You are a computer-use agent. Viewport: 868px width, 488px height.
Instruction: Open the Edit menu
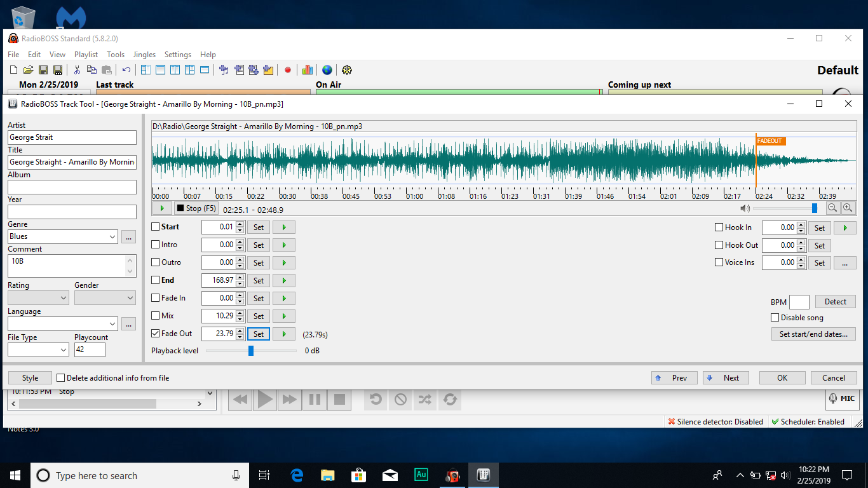coord(34,55)
